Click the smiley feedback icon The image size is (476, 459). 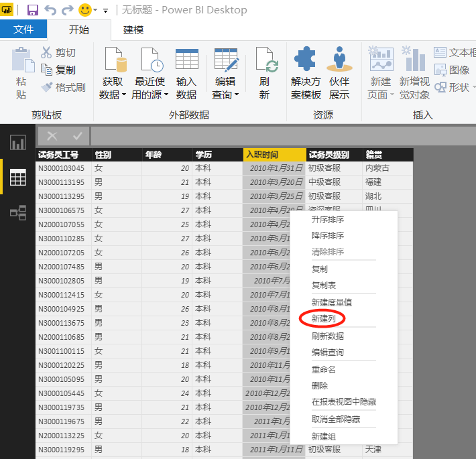[85, 10]
